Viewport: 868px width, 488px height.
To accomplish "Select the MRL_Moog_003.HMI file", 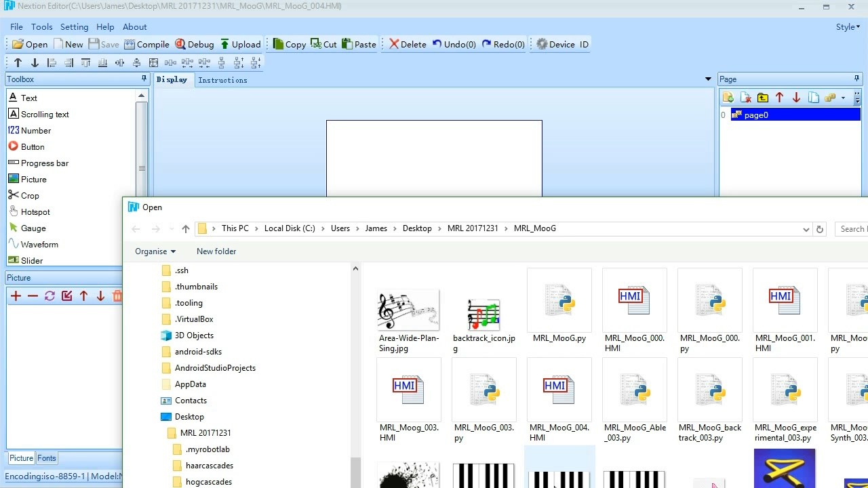I will (x=408, y=401).
